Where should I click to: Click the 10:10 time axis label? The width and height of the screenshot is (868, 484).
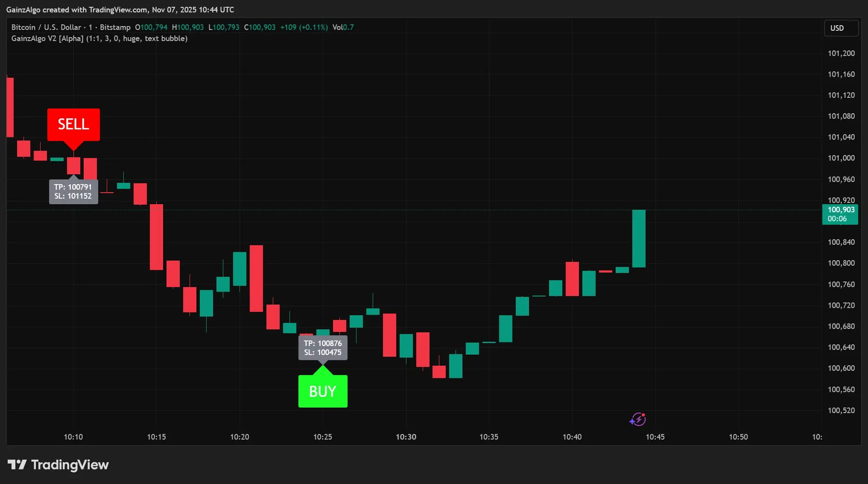point(73,437)
